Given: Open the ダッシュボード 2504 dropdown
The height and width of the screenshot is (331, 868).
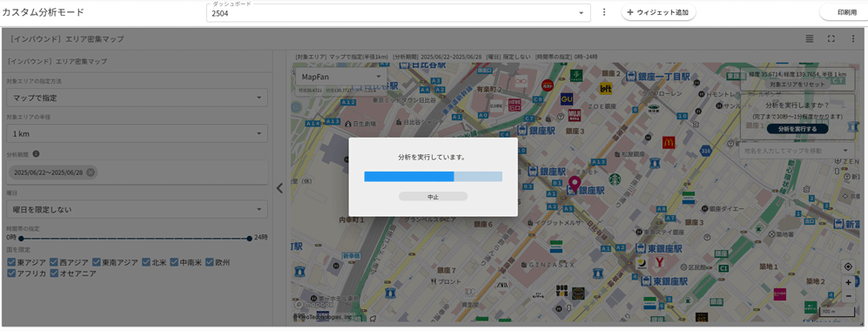Looking at the screenshot, I should coord(398,13).
